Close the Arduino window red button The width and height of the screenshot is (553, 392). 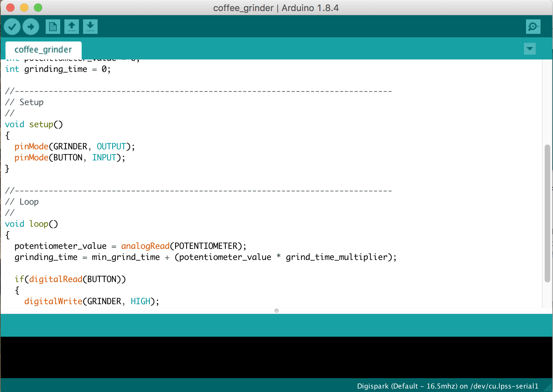10,8
